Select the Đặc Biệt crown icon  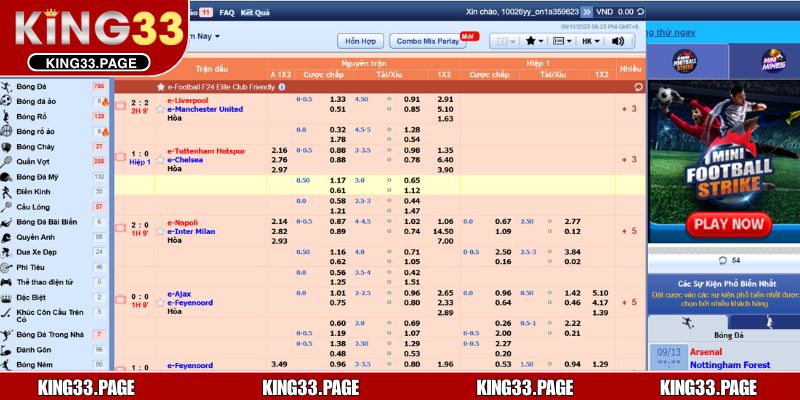click(6, 297)
